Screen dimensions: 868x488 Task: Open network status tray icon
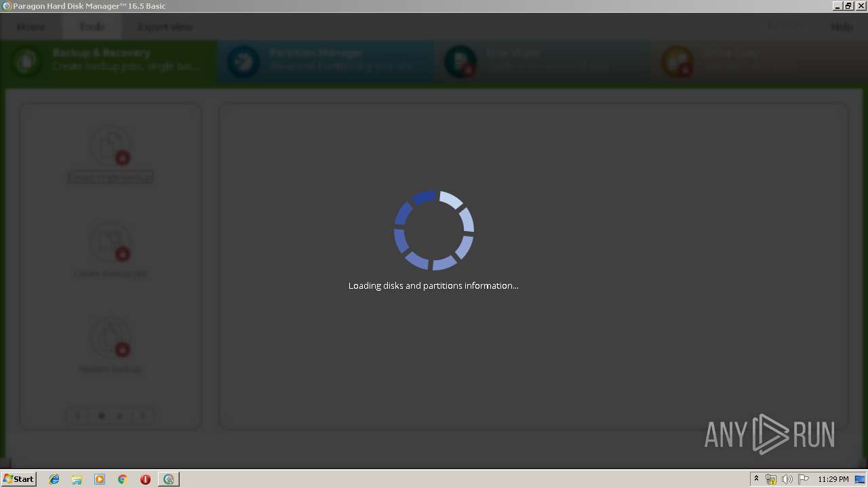click(x=771, y=479)
